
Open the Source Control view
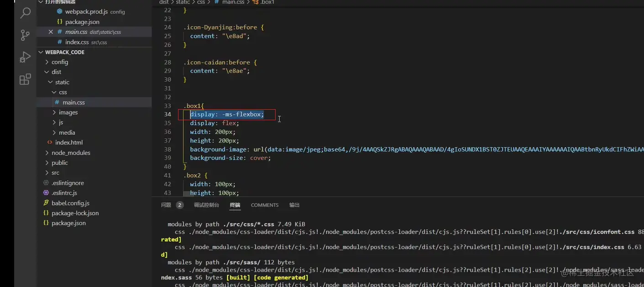pos(26,35)
